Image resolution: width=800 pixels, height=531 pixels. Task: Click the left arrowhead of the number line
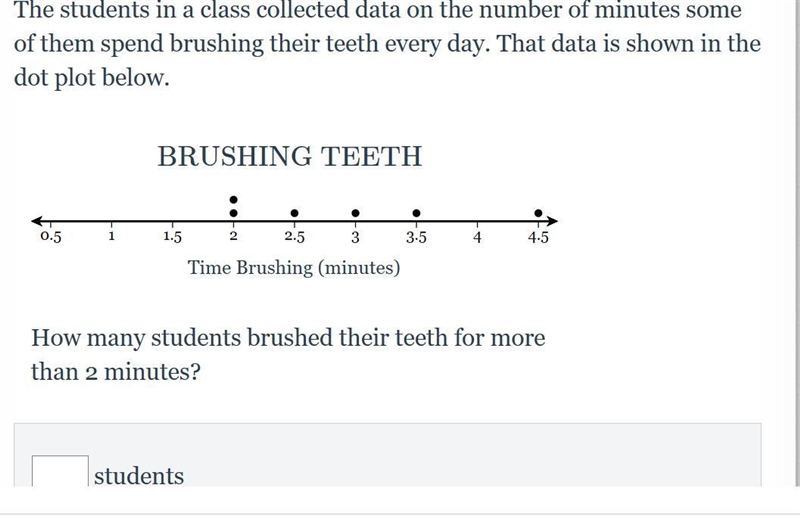[37, 221]
